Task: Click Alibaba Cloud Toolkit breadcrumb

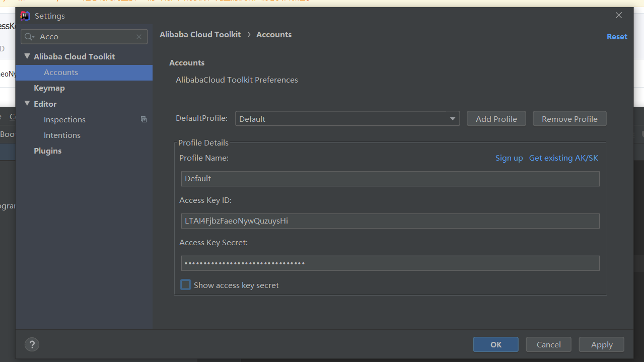Action: 200,35
